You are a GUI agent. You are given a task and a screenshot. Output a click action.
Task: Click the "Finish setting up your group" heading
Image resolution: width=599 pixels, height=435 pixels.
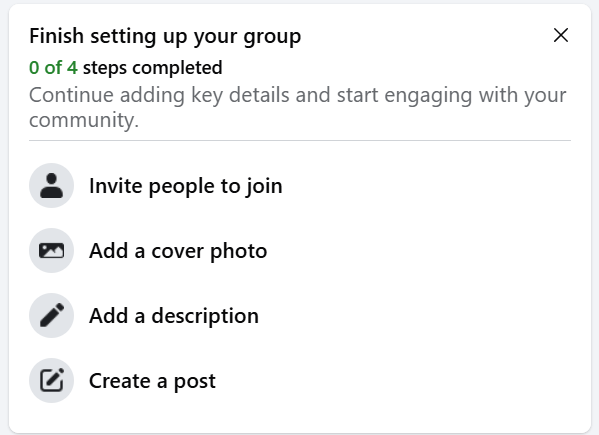(165, 36)
